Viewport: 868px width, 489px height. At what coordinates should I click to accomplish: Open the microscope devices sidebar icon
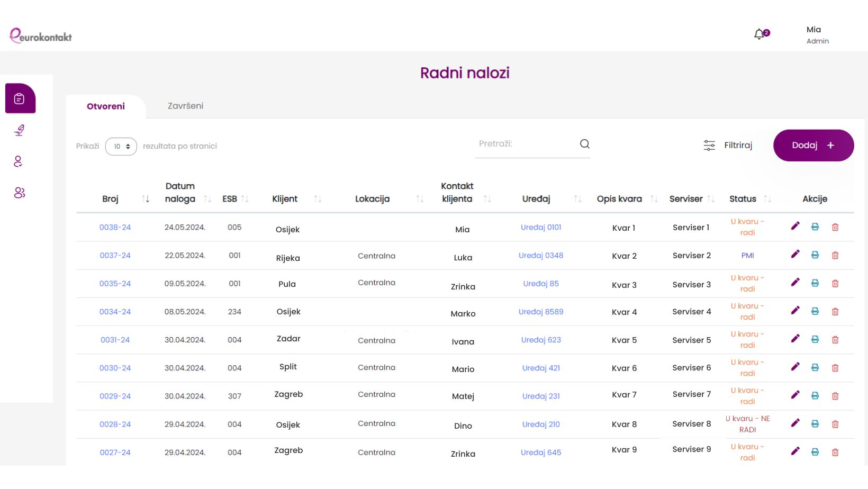coord(20,130)
